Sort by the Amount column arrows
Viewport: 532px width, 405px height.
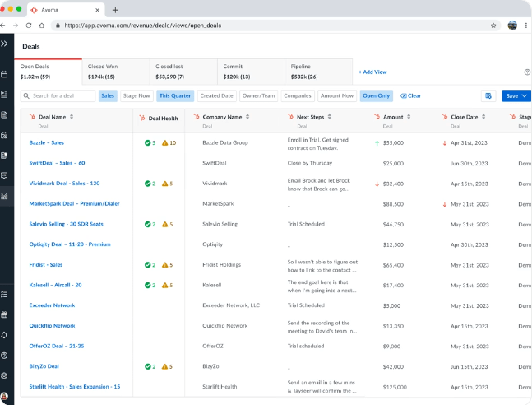409,117
